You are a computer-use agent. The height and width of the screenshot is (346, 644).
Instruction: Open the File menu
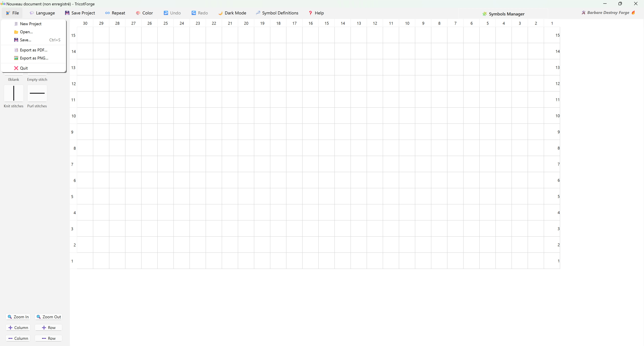[12, 13]
